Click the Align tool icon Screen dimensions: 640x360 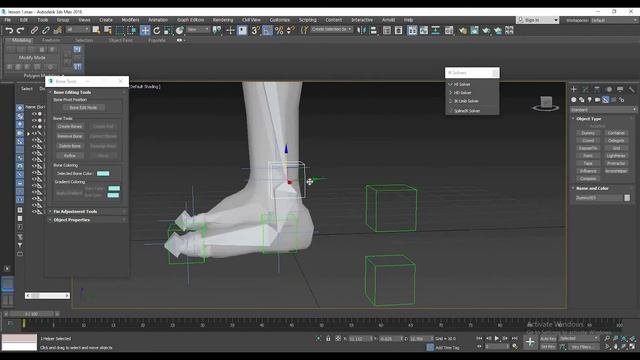point(373,30)
